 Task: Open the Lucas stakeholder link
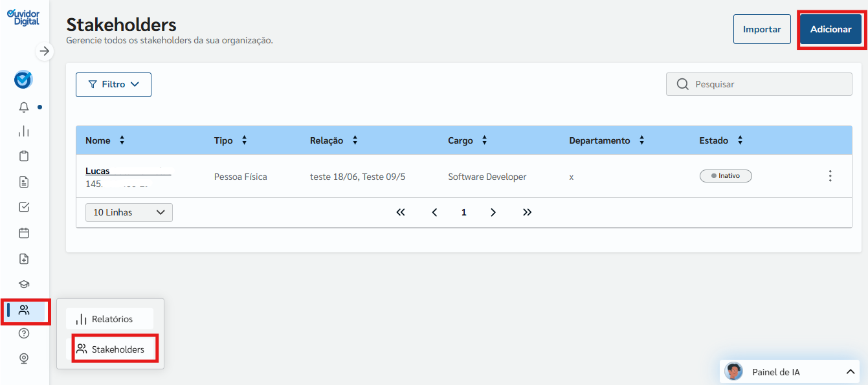(98, 171)
